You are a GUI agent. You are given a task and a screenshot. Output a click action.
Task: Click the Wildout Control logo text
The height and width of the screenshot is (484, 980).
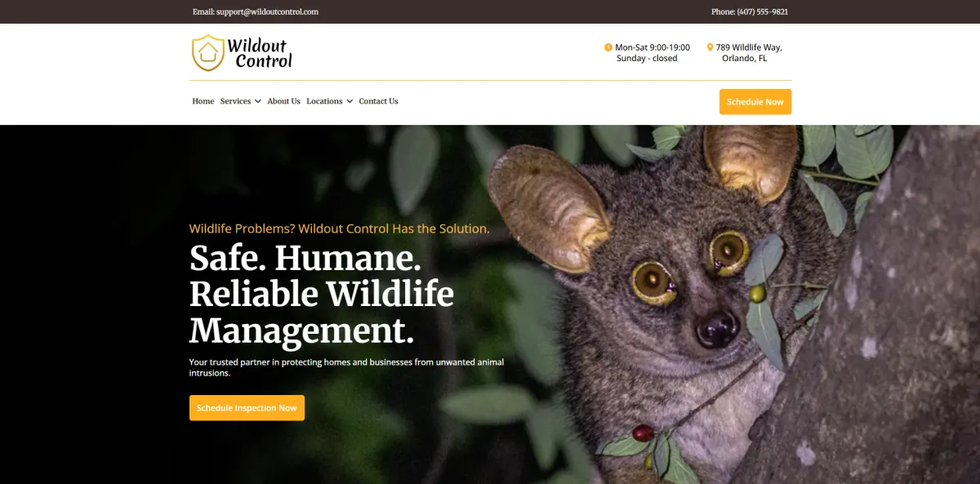[x=260, y=53]
